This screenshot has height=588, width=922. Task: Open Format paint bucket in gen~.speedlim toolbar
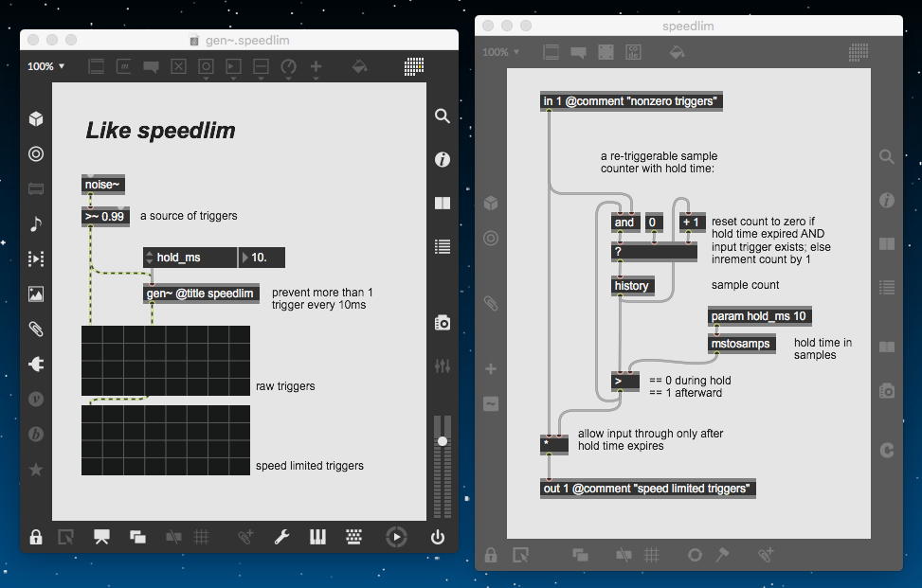click(x=359, y=66)
